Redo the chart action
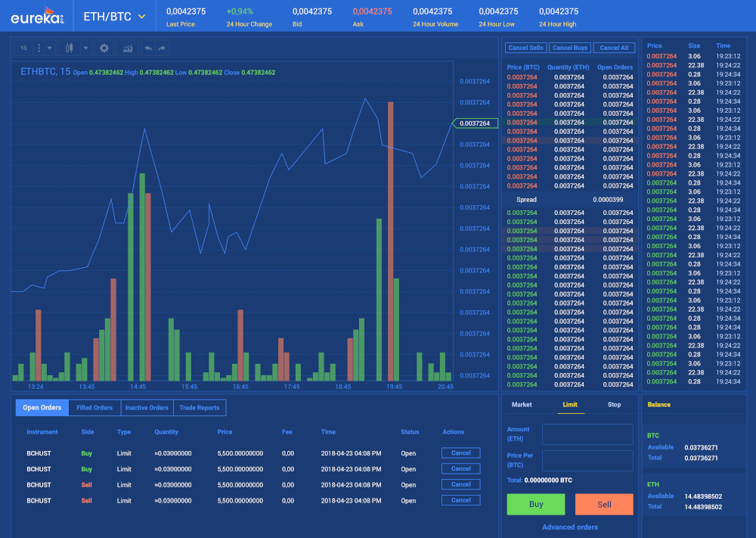This screenshot has width=756, height=538. coord(162,48)
